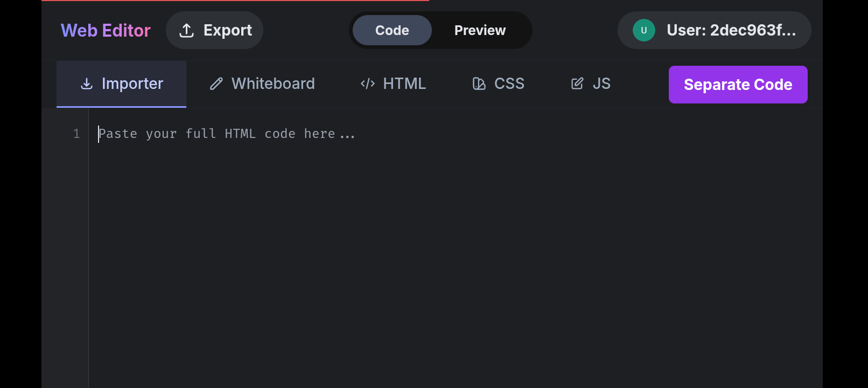
Task: Focus the Paste your full HTML code editor
Action: [x=456, y=248]
